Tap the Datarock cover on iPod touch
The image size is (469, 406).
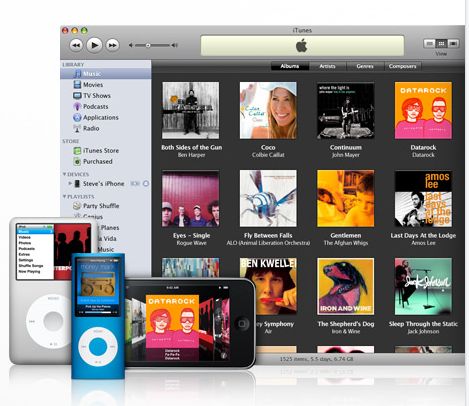point(172,321)
